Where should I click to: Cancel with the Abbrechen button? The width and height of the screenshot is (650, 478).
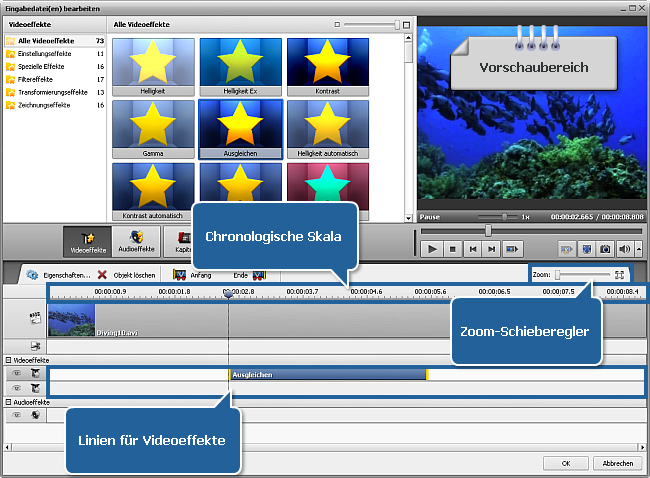(x=618, y=463)
